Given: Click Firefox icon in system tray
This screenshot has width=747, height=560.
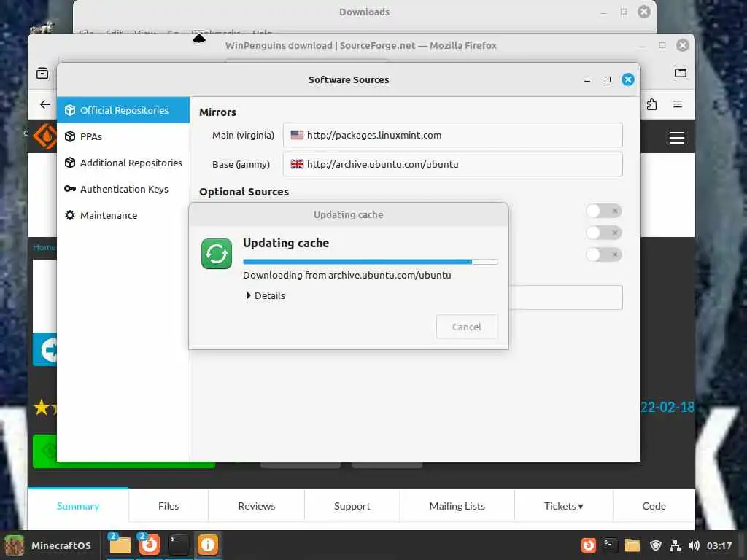Looking at the screenshot, I should (x=589, y=545).
